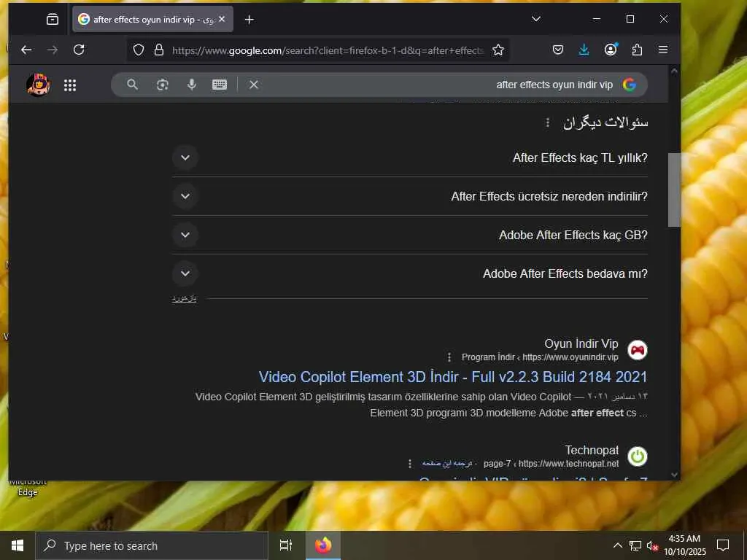This screenshot has width=747, height=560.
Task: Open Windows notification center
Action: point(723,545)
